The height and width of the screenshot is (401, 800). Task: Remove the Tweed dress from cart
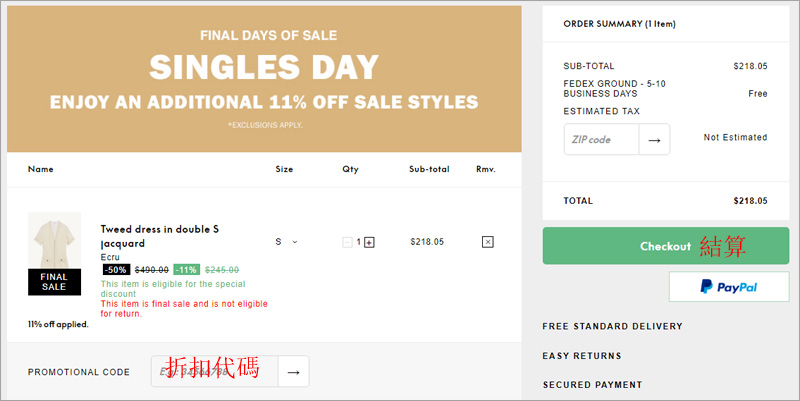click(x=487, y=242)
